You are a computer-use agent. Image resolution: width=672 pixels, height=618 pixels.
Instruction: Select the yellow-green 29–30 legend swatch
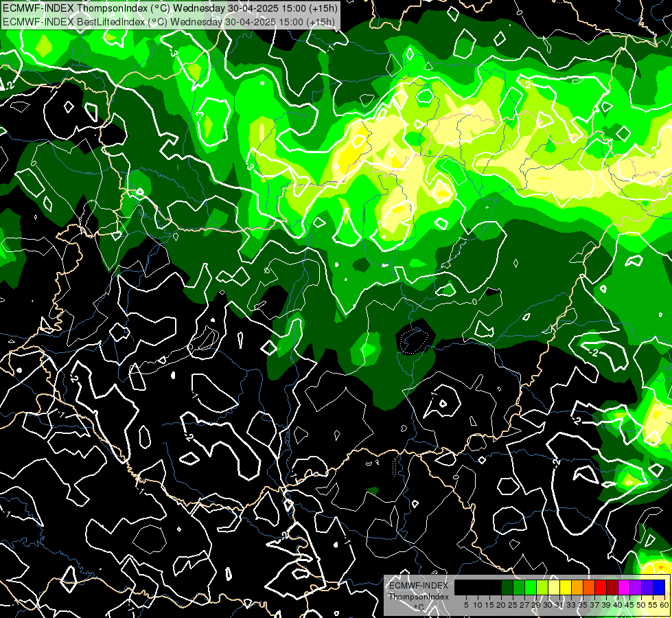point(542,587)
